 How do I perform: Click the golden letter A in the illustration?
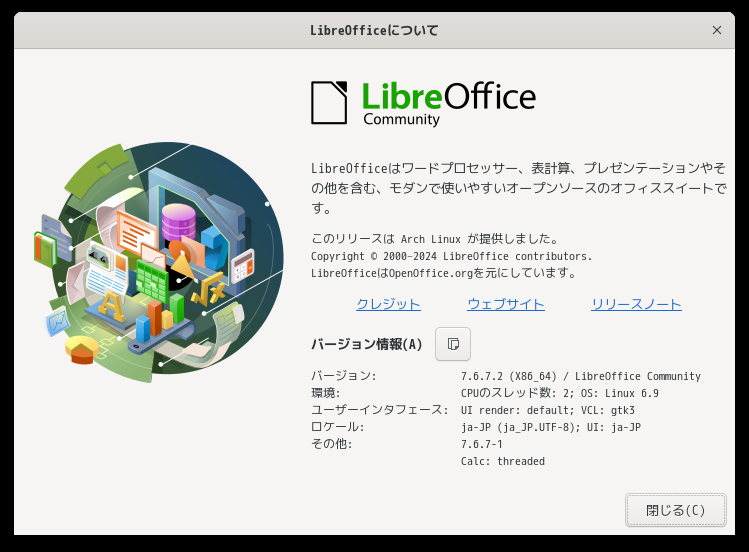click(111, 306)
